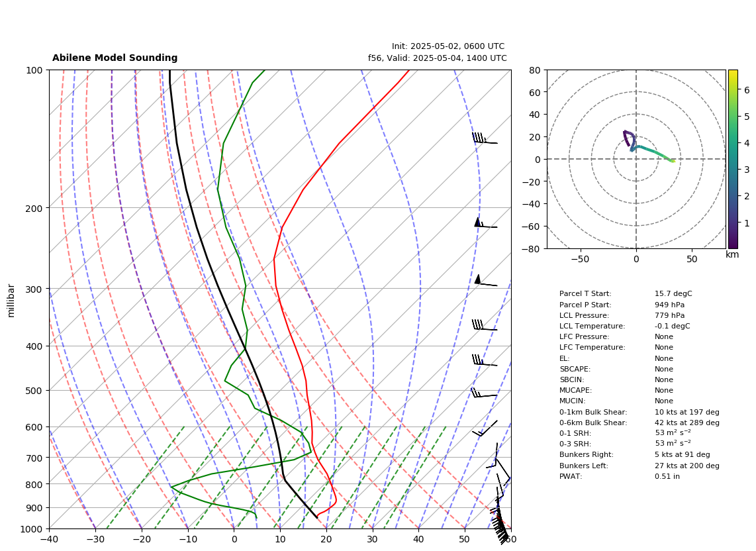This screenshot has height=551, width=756.
Task: Click the 10 kts at 197 deg value
Action: (x=687, y=412)
